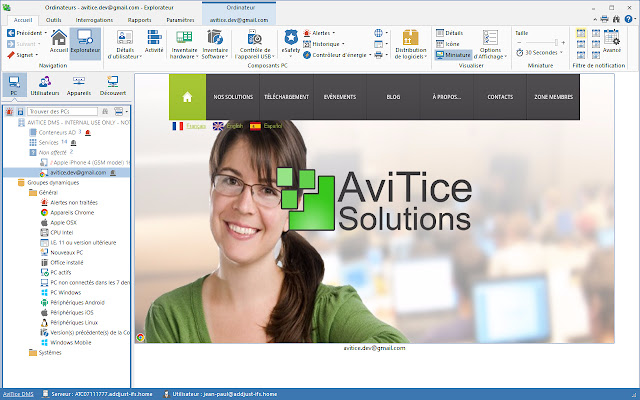
Task: Open the Découvert sidebar panel
Action: click(x=113, y=85)
